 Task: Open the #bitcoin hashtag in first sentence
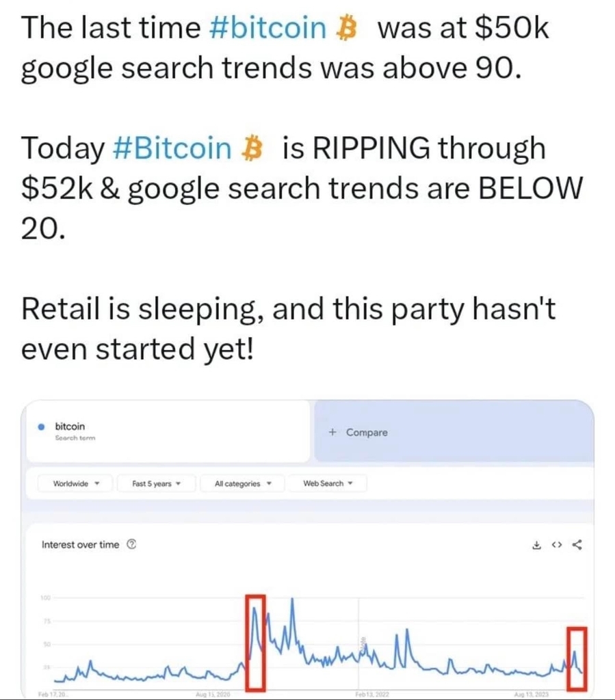coord(267,27)
